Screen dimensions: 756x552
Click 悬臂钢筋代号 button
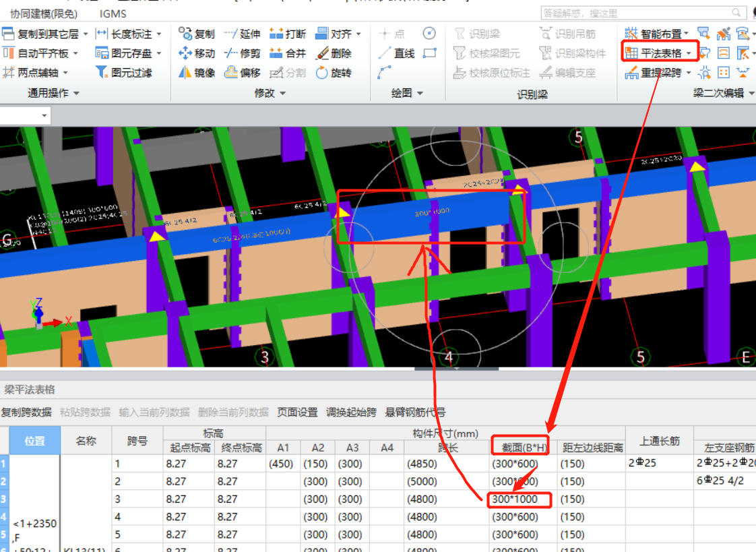414,412
